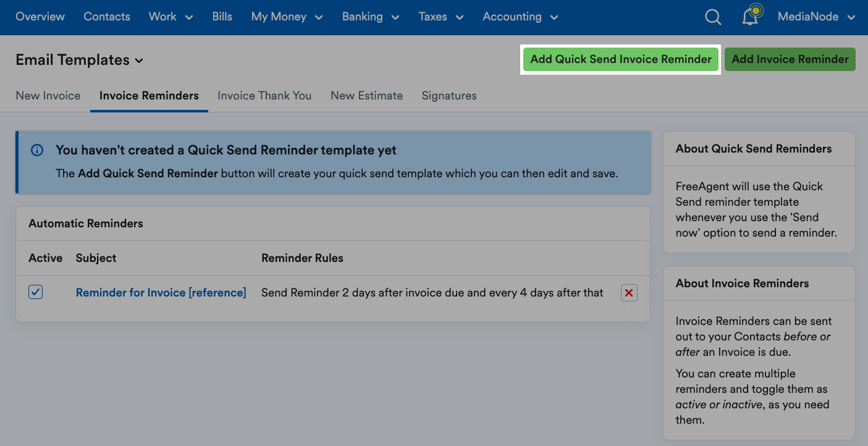Switch to the New Invoice tab
The width and height of the screenshot is (868, 446).
(x=48, y=96)
